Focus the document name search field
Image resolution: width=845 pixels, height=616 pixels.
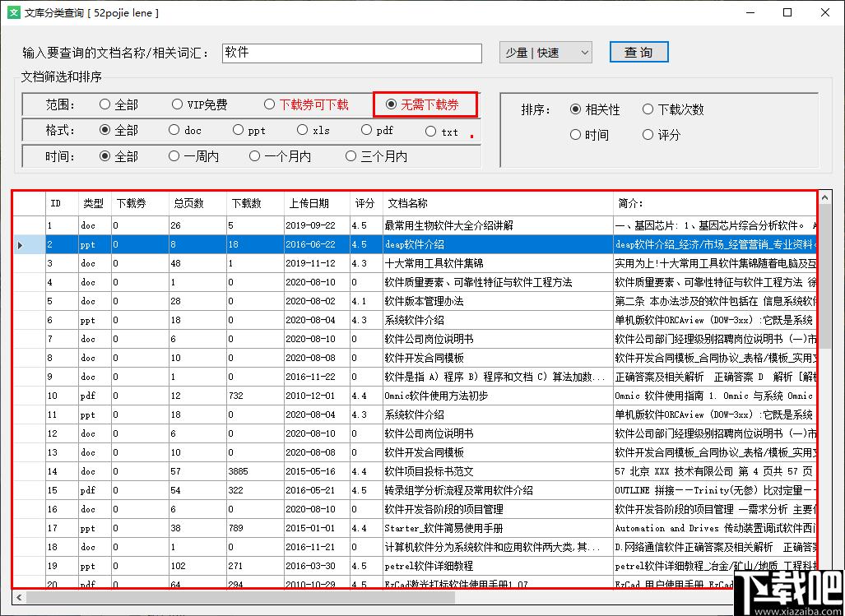pyautogui.click(x=352, y=53)
